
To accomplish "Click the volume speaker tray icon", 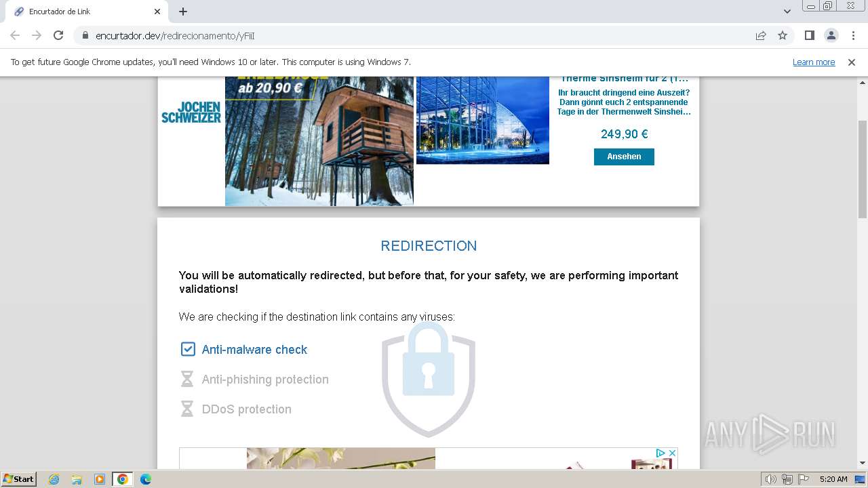I will pyautogui.click(x=770, y=479).
